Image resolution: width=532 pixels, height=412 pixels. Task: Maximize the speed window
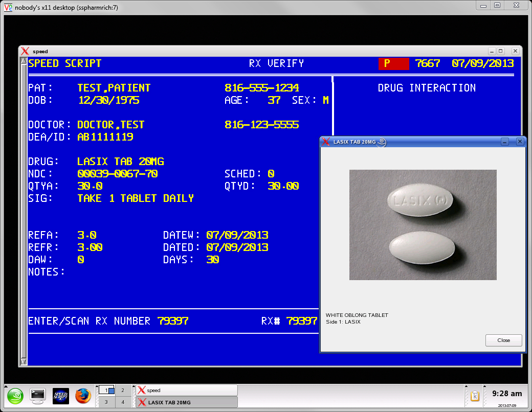(500, 51)
